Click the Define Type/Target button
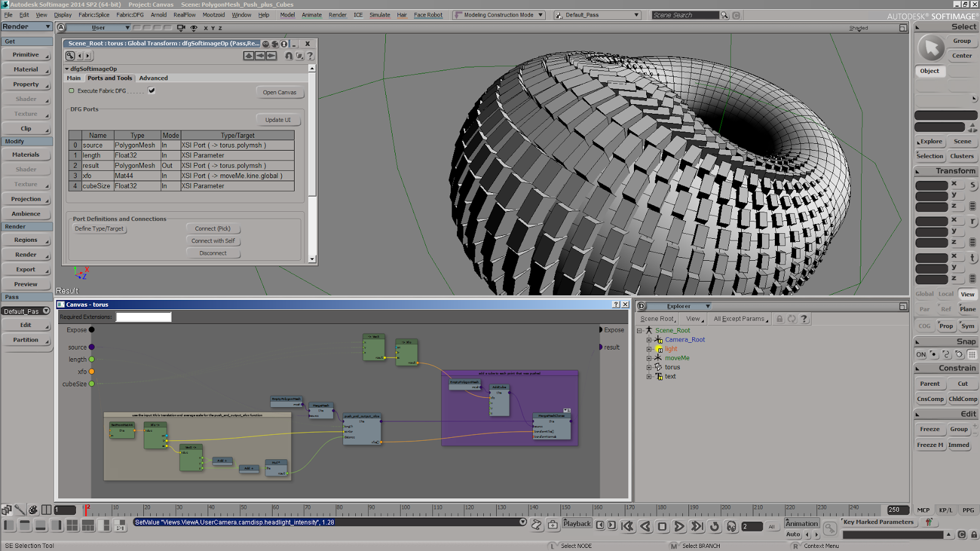 (x=99, y=228)
